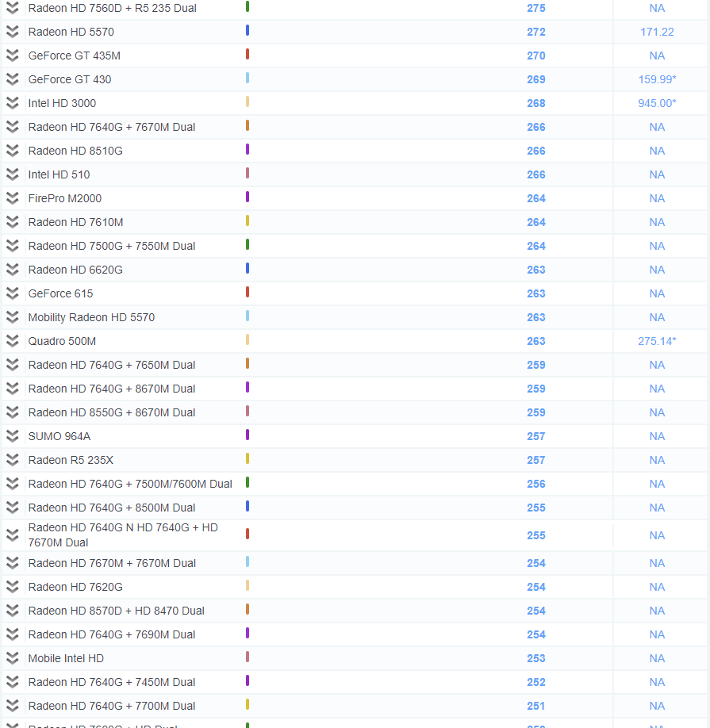Viewport: 710px width, 728px height.
Task: Click score 268 for Intel HD 3000
Action: pyautogui.click(x=535, y=103)
